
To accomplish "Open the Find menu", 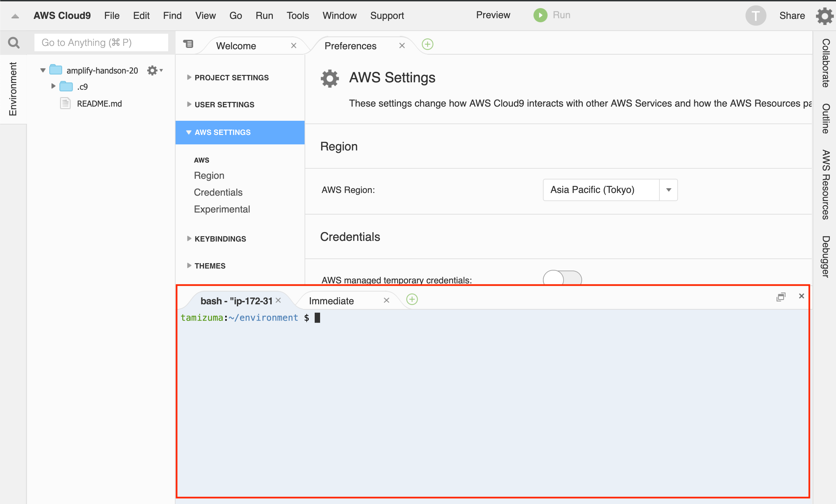I will click(172, 16).
